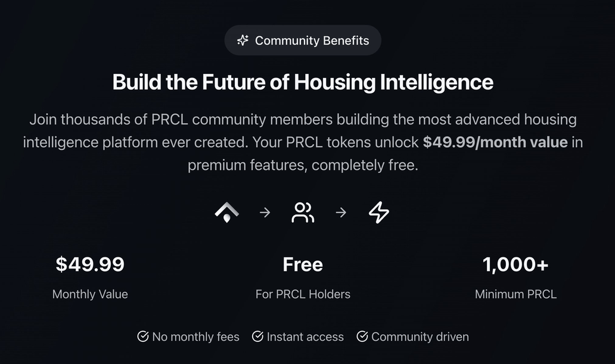The height and width of the screenshot is (364, 615).
Task: Click the Build the Future of Housing Intelligence heading
Action: [303, 82]
